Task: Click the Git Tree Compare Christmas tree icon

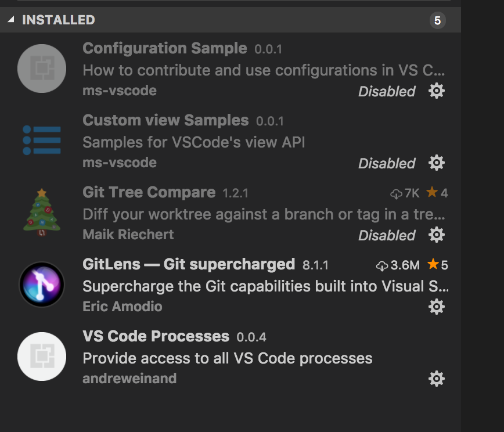Action: pos(41,213)
